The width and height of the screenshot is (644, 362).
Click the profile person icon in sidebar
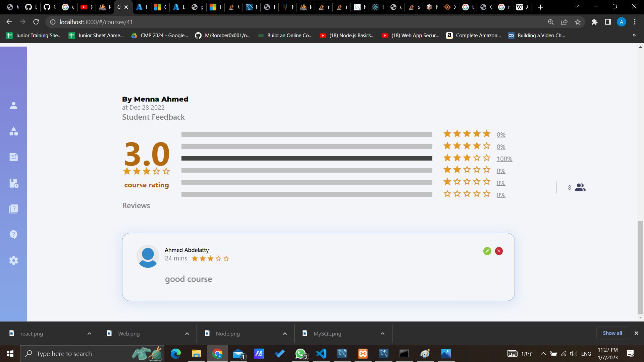[x=13, y=106]
